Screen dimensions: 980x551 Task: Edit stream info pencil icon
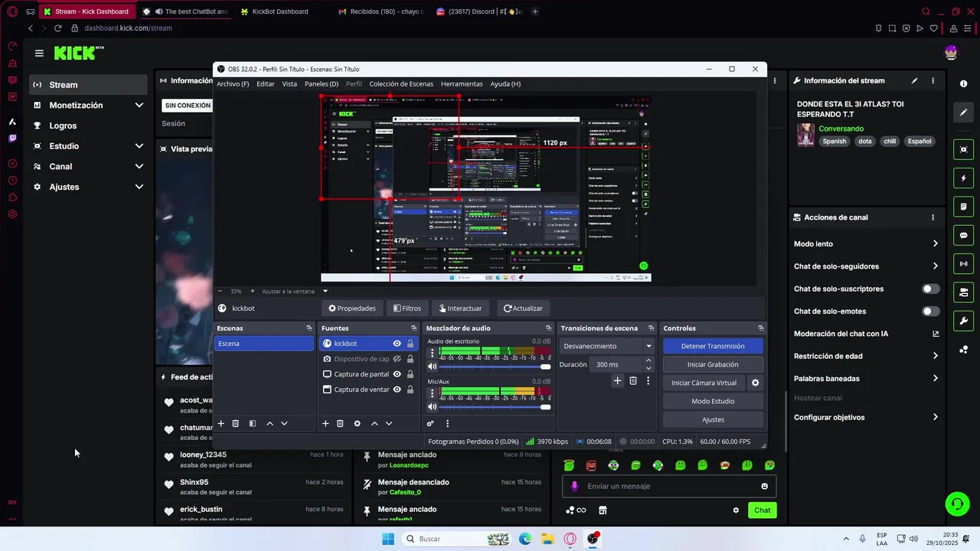point(914,80)
